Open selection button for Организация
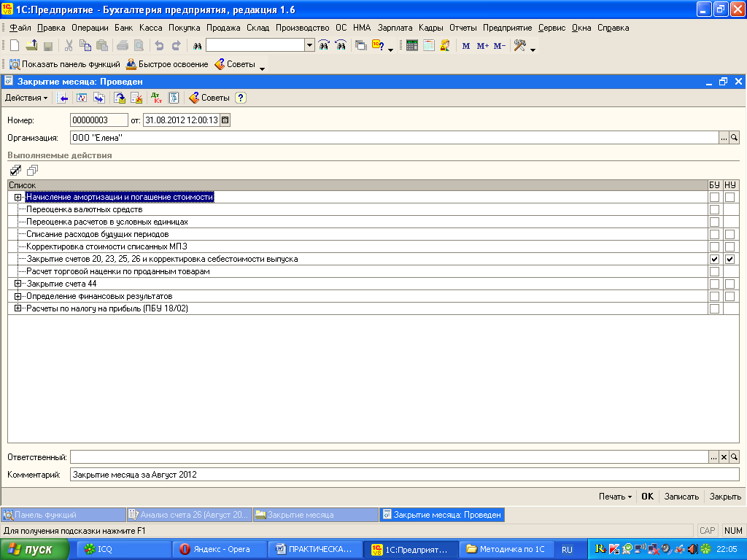 (x=724, y=138)
